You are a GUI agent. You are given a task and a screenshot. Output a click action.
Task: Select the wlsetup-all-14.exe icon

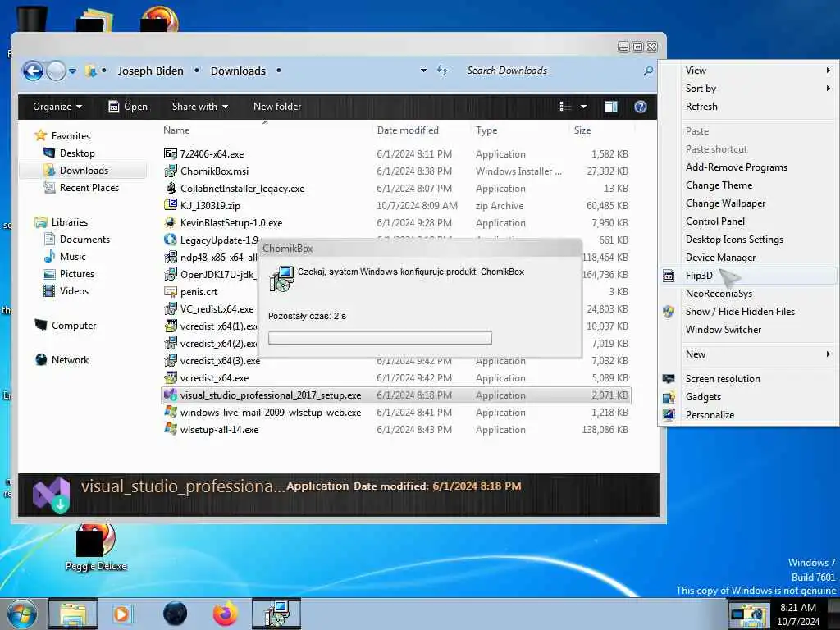(x=170, y=429)
